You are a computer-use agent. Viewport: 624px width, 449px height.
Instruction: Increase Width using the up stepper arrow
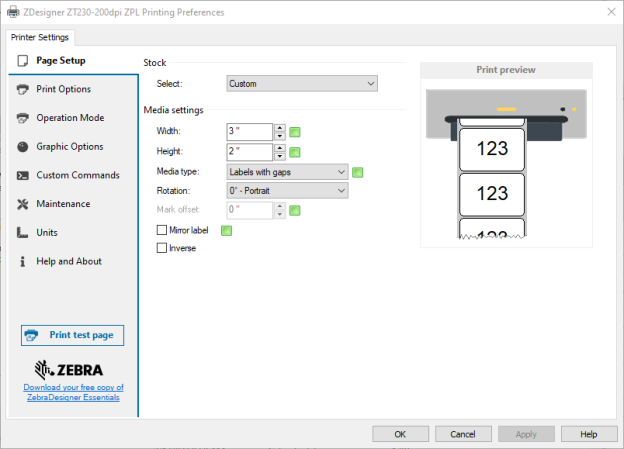click(x=280, y=128)
